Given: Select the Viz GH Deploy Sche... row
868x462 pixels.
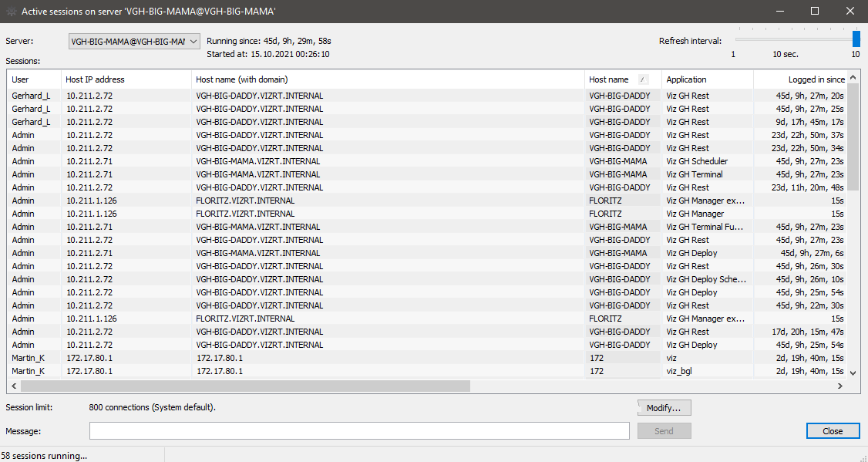Looking at the screenshot, I should 427,279.
